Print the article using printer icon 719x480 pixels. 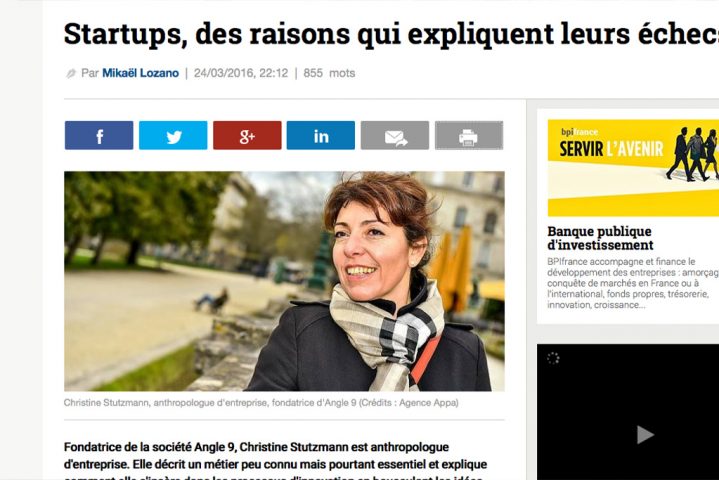(469, 135)
